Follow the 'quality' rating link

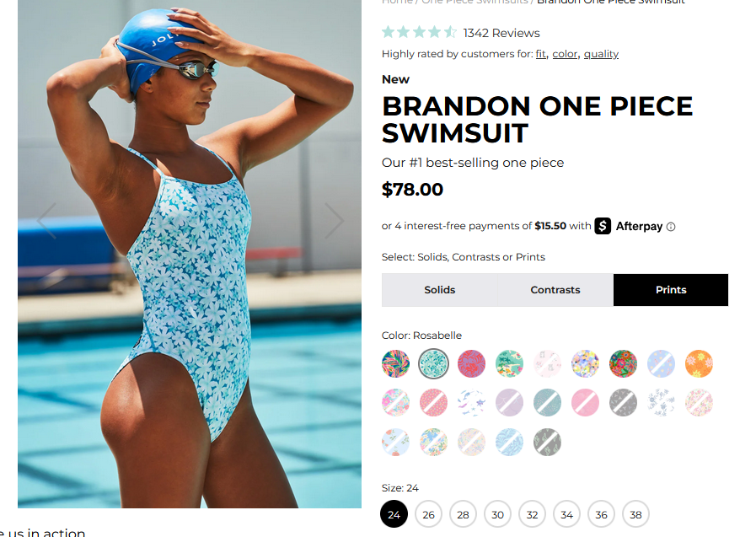601,54
